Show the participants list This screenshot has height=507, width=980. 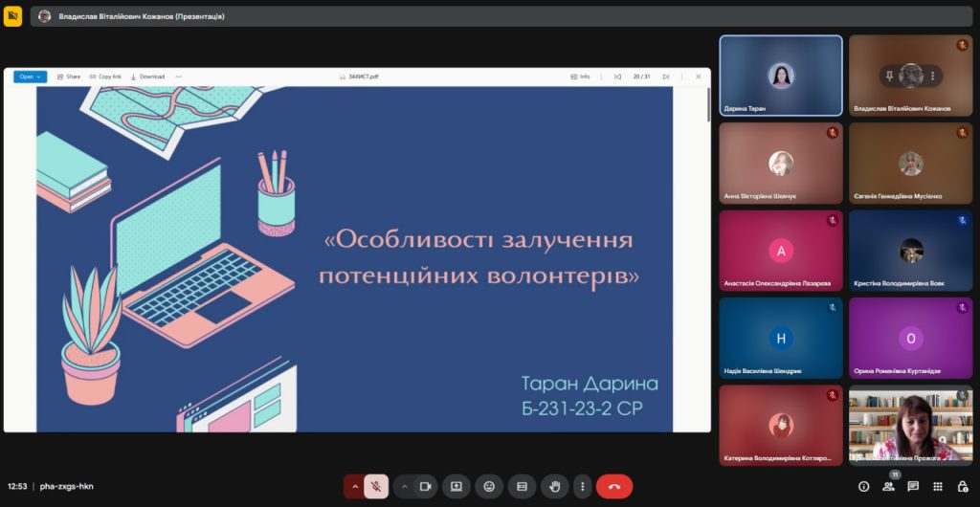888,486
